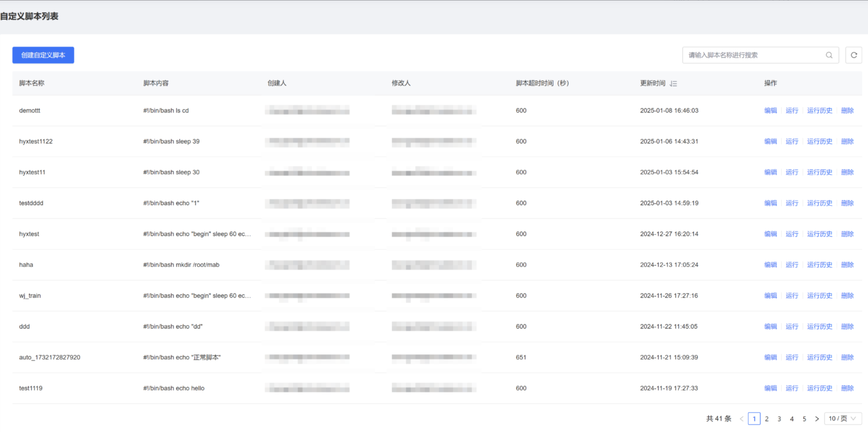The width and height of the screenshot is (868, 432).
Task: Click the 脚本名称 column header
Action: coord(32,83)
